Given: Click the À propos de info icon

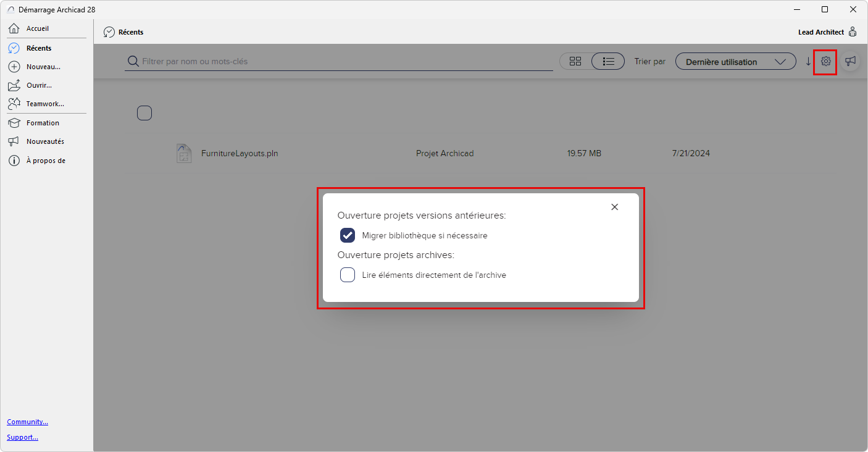Looking at the screenshot, I should pyautogui.click(x=14, y=161).
